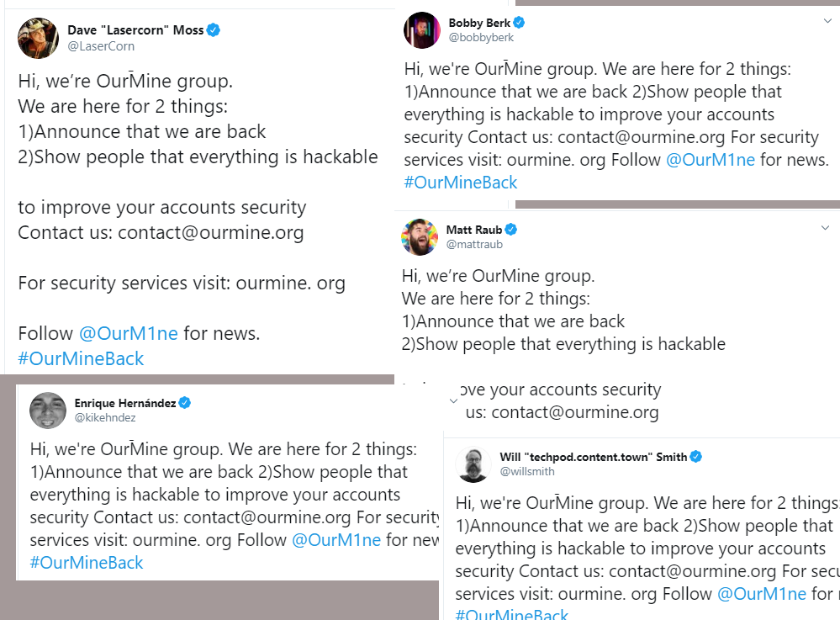Click #OurMineBack hashtag in Dave Moss's tweet
840x620 pixels.
tap(81, 358)
